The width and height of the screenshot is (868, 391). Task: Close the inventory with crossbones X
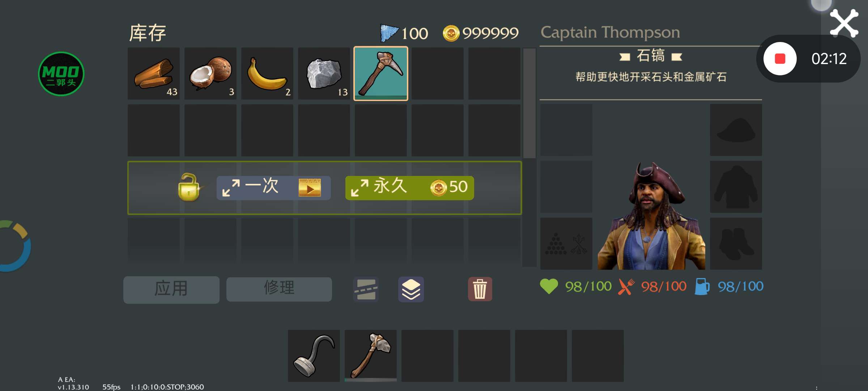pyautogui.click(x=844, y=23)
